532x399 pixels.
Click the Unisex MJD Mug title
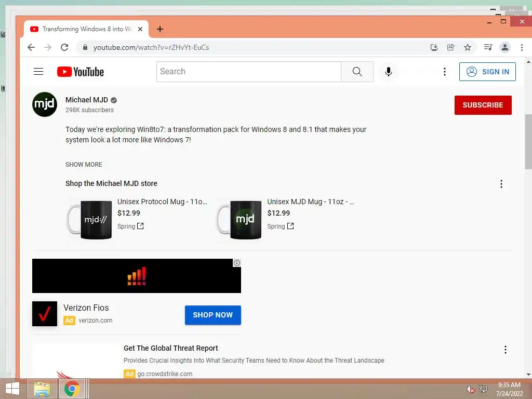point(311,202)
